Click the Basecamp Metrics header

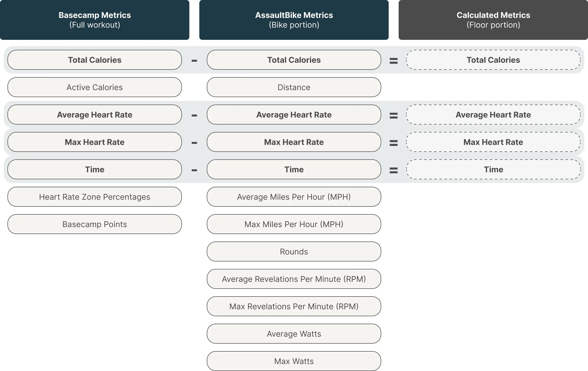tap(95, 20)
